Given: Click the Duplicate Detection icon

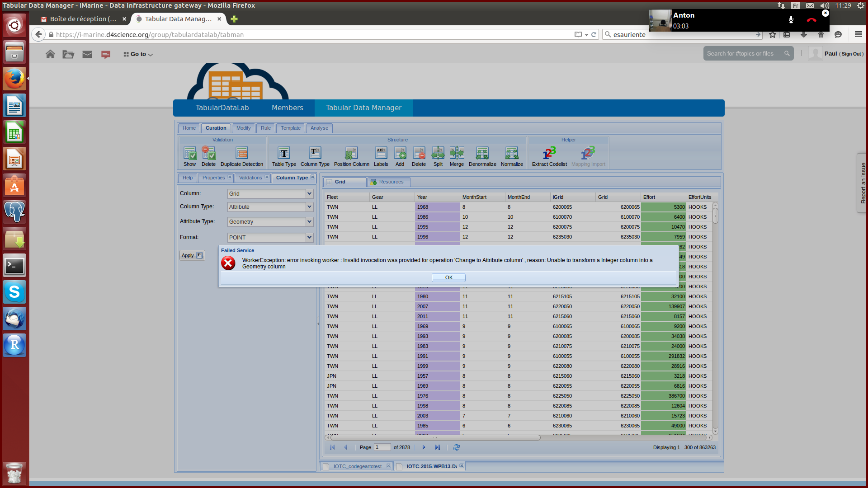Looking at the screenshot, I should (242, 154).
